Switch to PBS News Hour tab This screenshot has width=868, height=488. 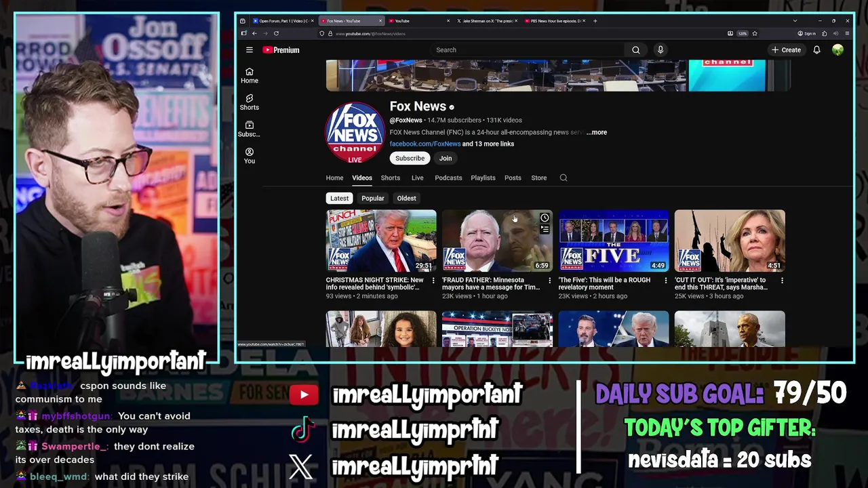pos(555,21)
